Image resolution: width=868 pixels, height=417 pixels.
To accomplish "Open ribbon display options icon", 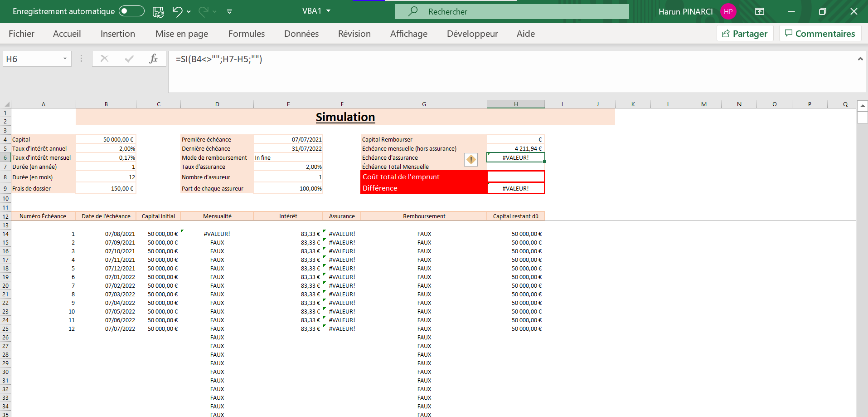I will 760,12.
